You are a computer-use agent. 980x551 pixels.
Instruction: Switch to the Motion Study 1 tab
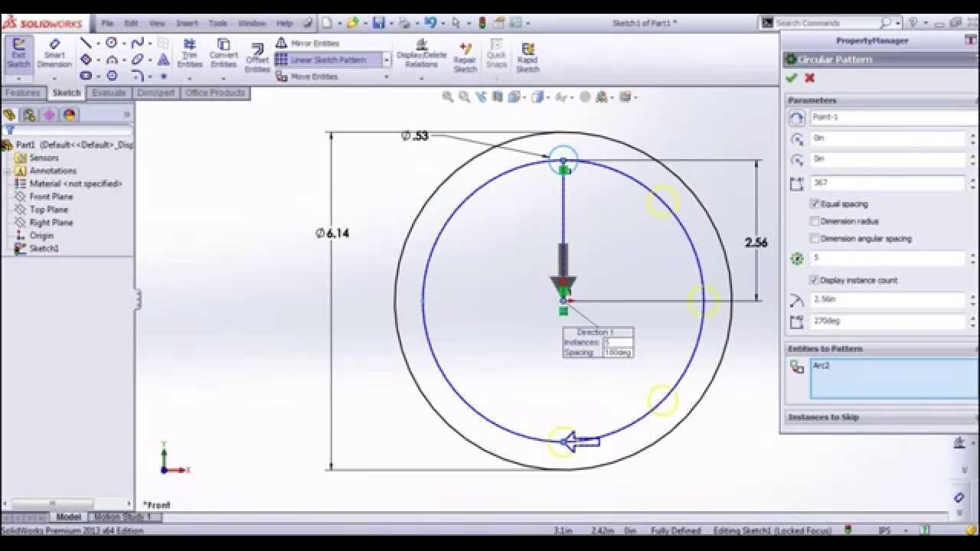pos(122,517)
